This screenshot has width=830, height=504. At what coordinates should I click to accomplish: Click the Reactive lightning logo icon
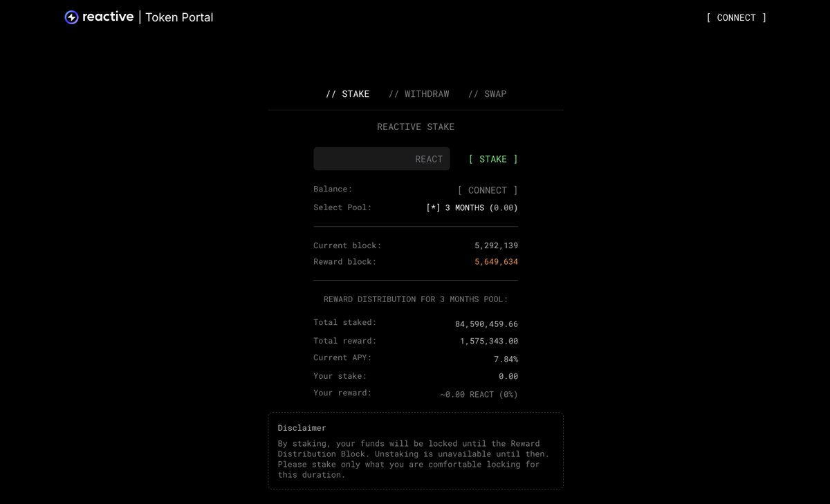pyautogui.click(x=71, y=17)
